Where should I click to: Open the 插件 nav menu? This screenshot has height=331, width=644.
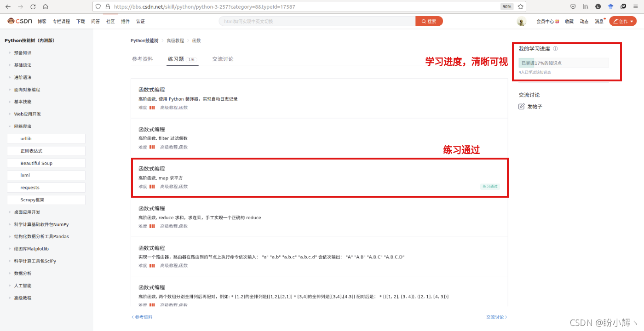pos(125,22)
